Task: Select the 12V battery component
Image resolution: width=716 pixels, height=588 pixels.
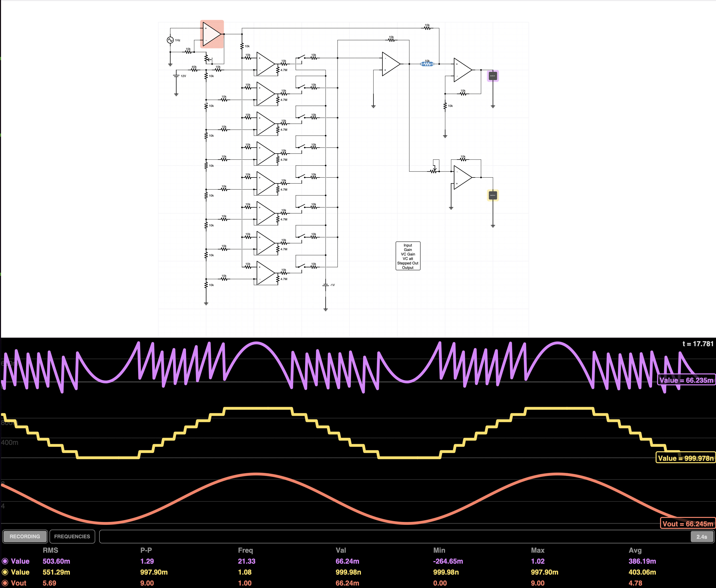Action: [176, 76]
